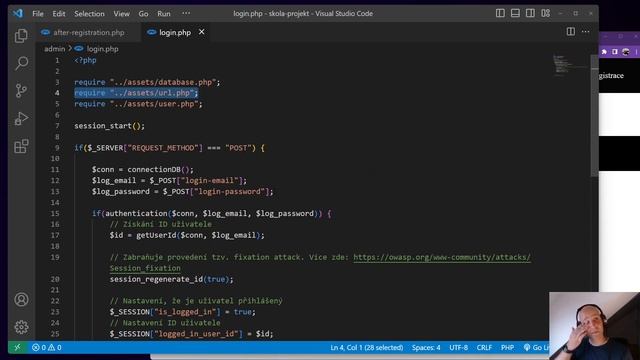
Task: Switch to the after-registration.php tab
Action: (89, 32)
